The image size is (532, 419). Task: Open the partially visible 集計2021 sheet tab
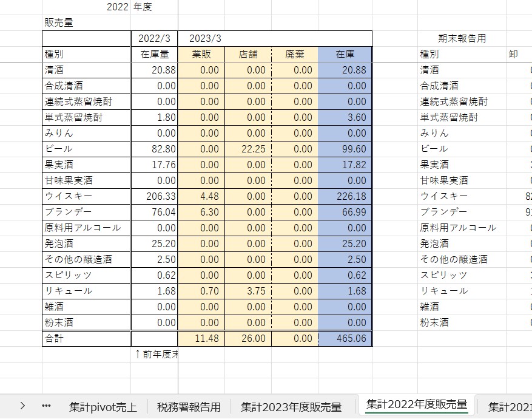(510, 406)
